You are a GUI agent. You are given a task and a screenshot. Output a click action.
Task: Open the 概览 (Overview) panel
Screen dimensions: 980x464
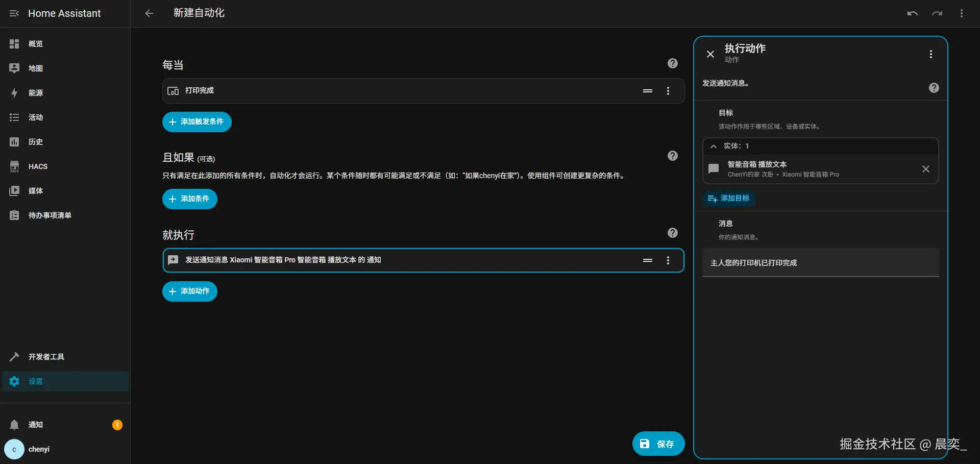pyautogui.click(x=35, y=44)
